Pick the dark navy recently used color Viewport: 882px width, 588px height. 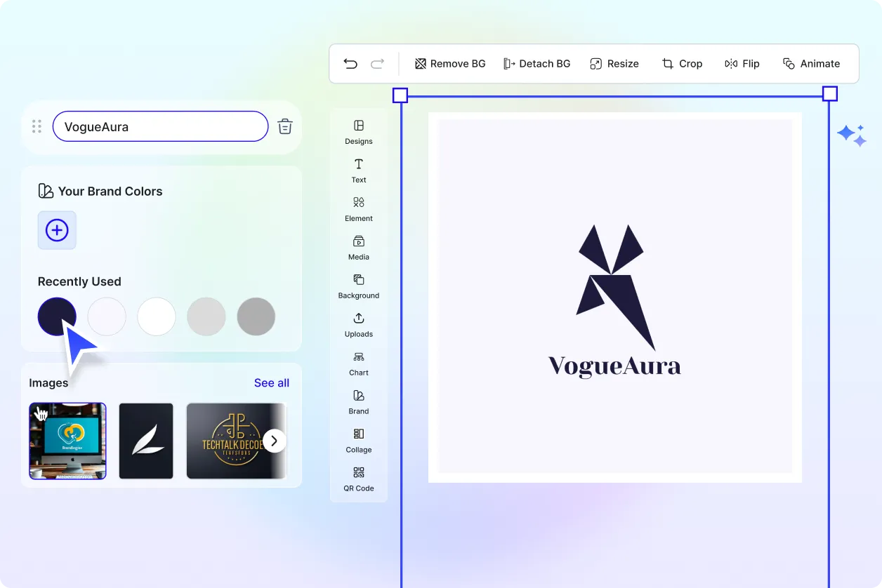[57, 316]
